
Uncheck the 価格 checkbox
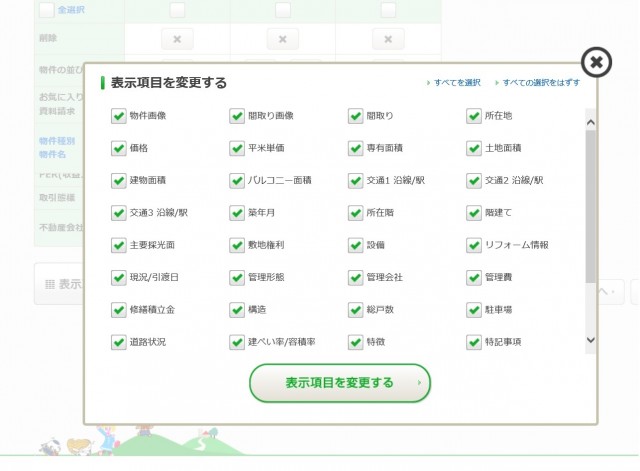118,148
